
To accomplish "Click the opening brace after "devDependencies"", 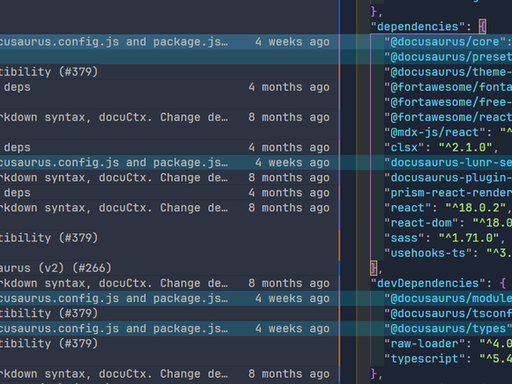I will tap(503, 283).
